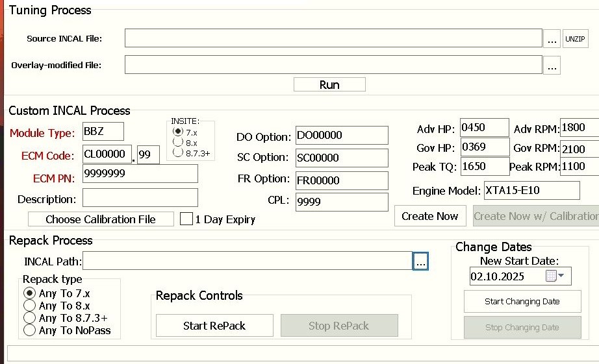Click Start Changing Date button

(522, 301)
